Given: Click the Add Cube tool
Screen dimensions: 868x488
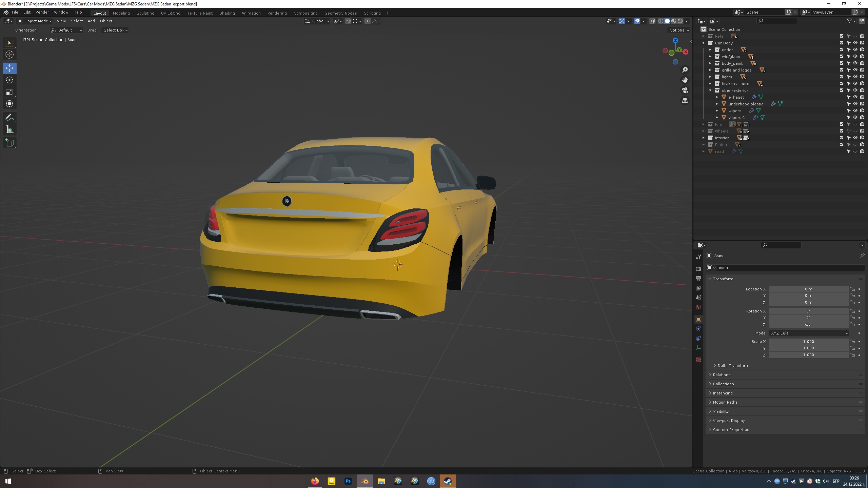Looking at the screenshot, I should tap(9, 143).
